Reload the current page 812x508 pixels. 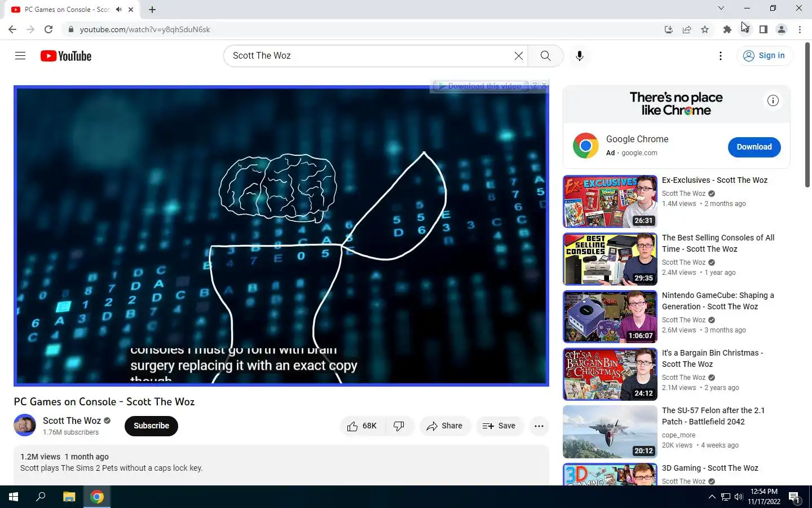(48, 29)
